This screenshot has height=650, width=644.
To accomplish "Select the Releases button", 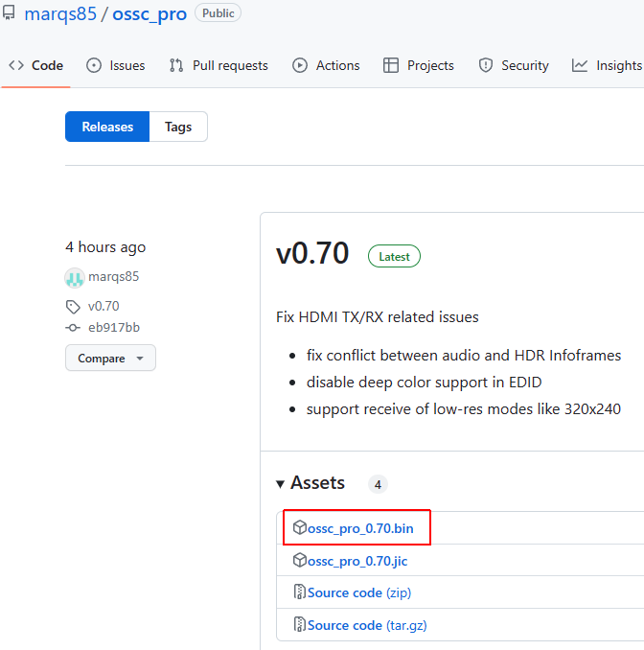I will click(x=107, y=127).
